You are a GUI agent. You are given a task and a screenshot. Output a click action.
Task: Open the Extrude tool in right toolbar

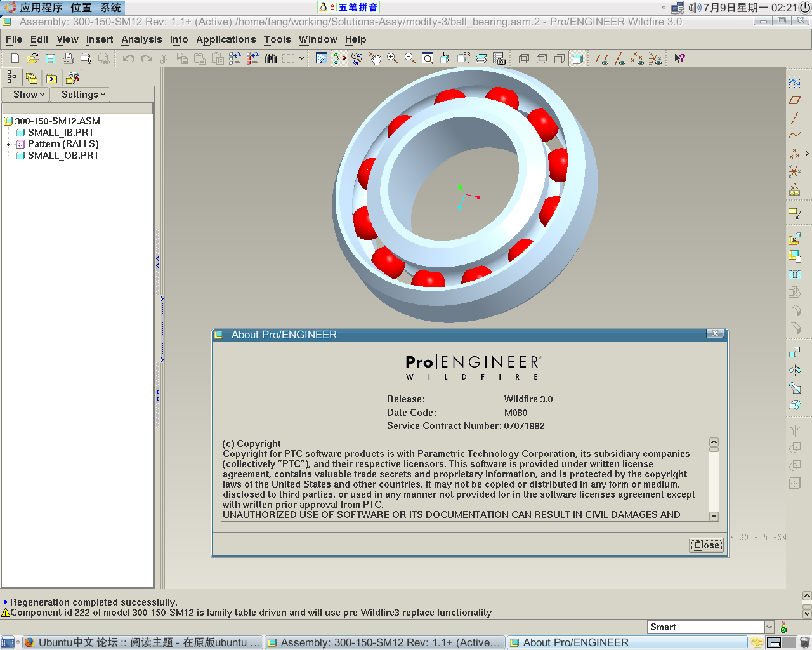tap(794, 352)
